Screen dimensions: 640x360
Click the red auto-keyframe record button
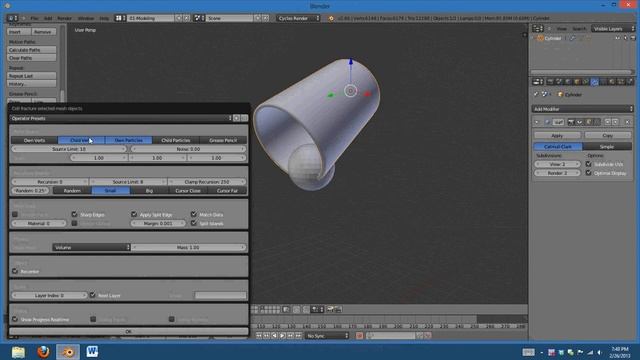pos(360,336)
